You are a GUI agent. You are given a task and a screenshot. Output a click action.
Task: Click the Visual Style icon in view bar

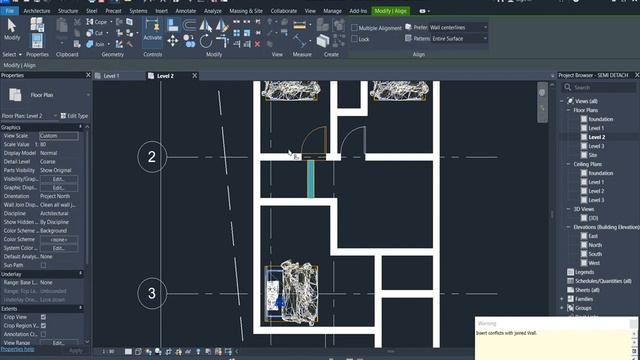coord(138,351)
